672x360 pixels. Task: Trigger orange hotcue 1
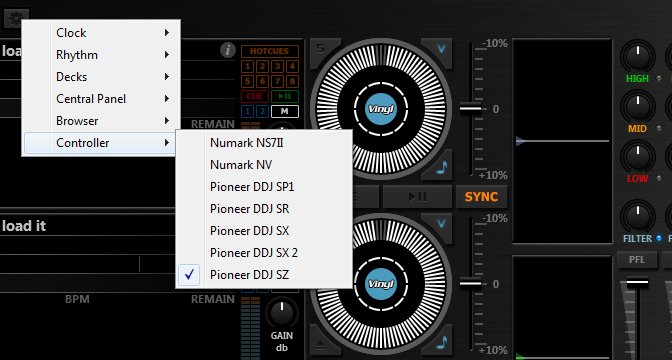click(x=247, y=66)
